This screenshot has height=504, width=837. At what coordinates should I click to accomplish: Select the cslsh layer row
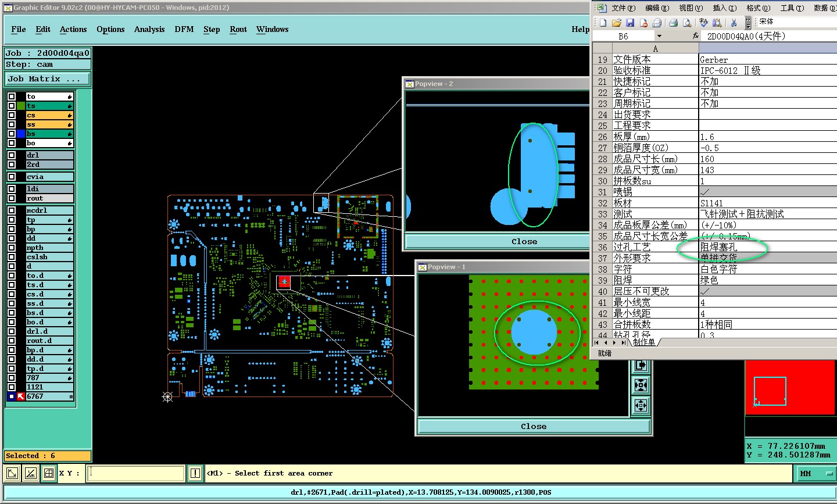(49, 257)
